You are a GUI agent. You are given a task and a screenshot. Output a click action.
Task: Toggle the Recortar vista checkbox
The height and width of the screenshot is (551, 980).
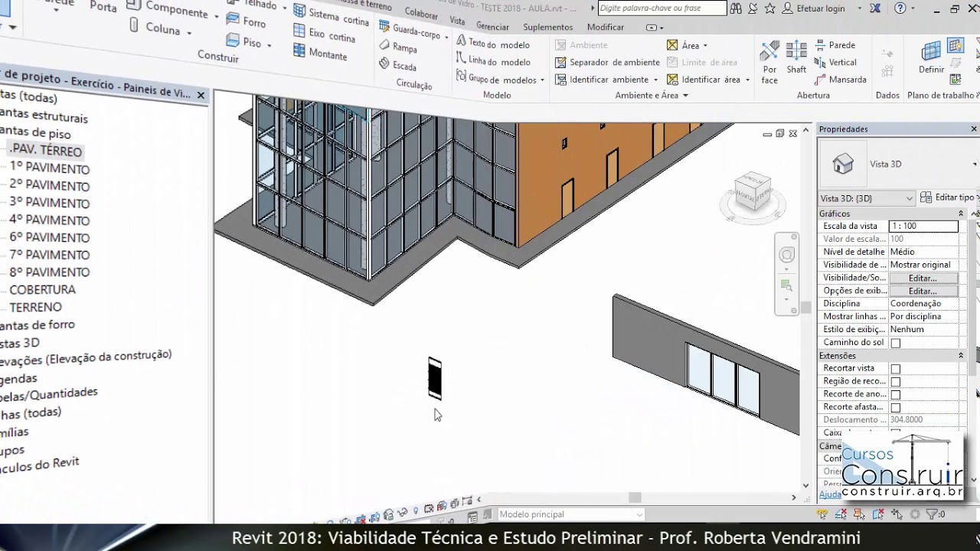pyautogui.click(x=895, y=369)
